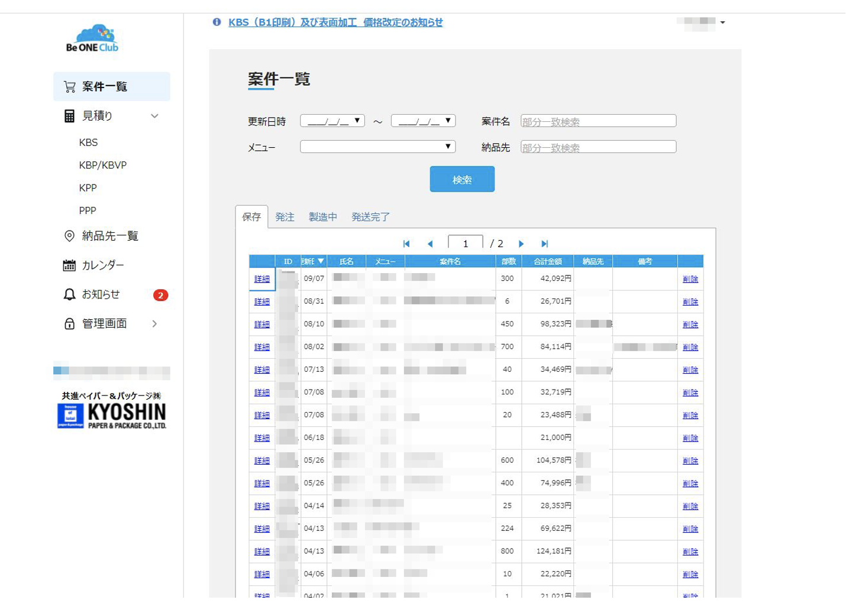
Task: Click the 案件名 search input field
Action: (598, 121)
